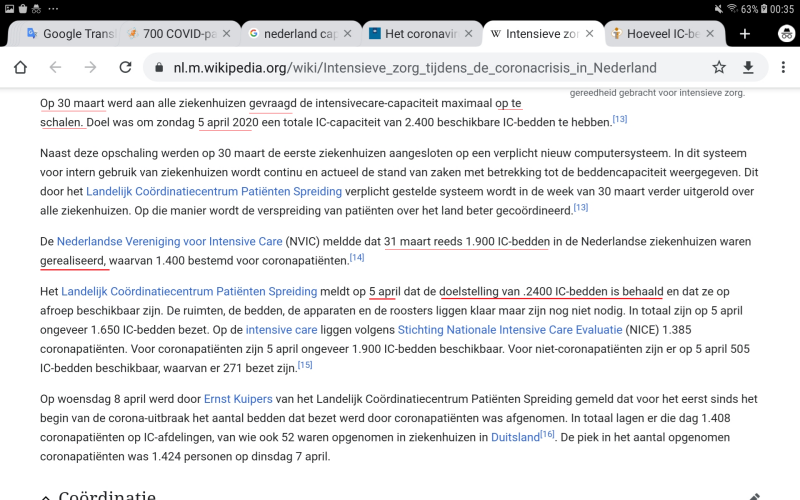Viewport: 800px width, 500px height.
Task: Tap the screenshot notification icon in status bar
Action: pyautogui.click(x=9, y=9)
